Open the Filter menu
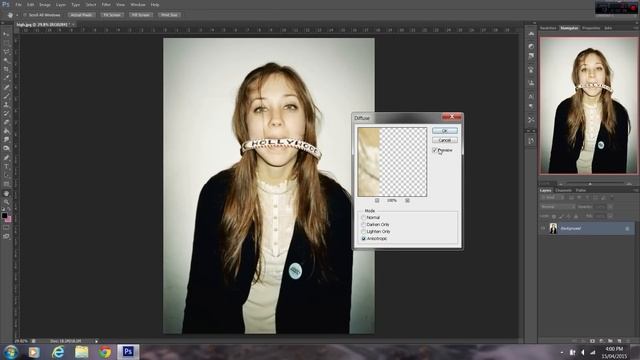The width and height of the screenshot is (640, 360). tap(106, 5)
